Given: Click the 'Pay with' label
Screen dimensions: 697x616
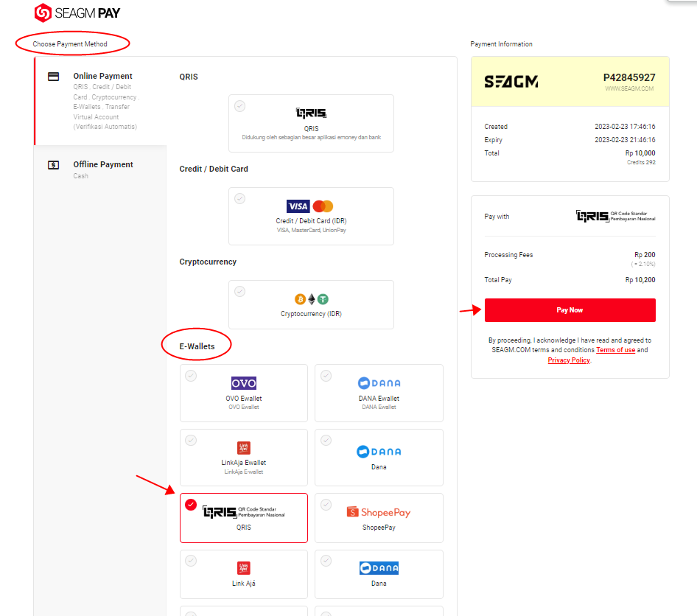Looking at the screenshot, I should coord(497,217).
